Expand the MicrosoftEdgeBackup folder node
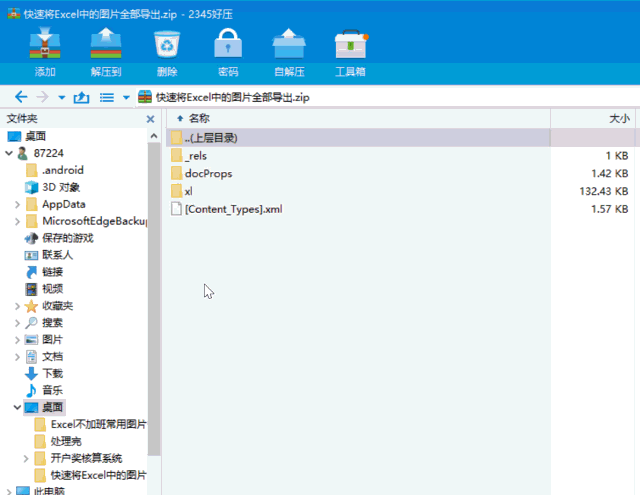640x495 pixels. click(17, 222)
